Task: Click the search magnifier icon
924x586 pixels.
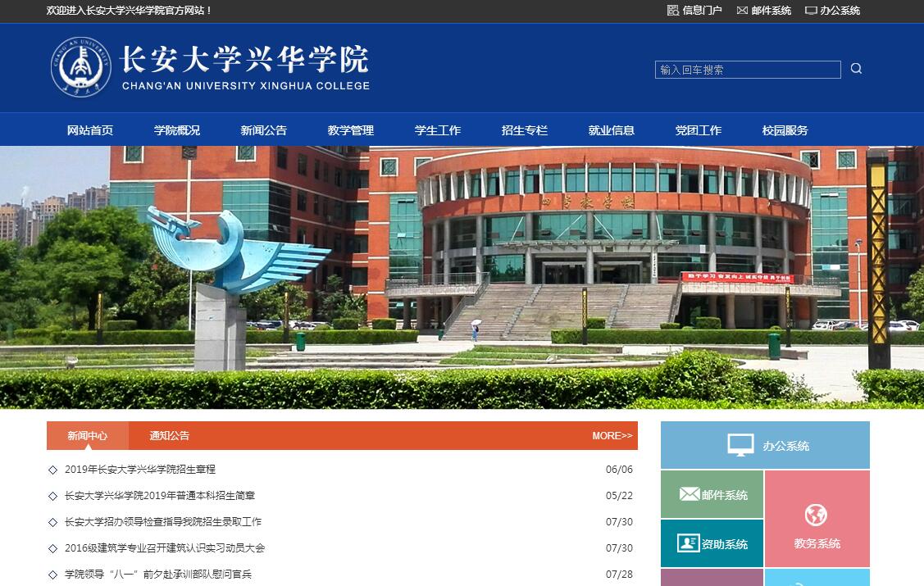Action: pos(856,69)
